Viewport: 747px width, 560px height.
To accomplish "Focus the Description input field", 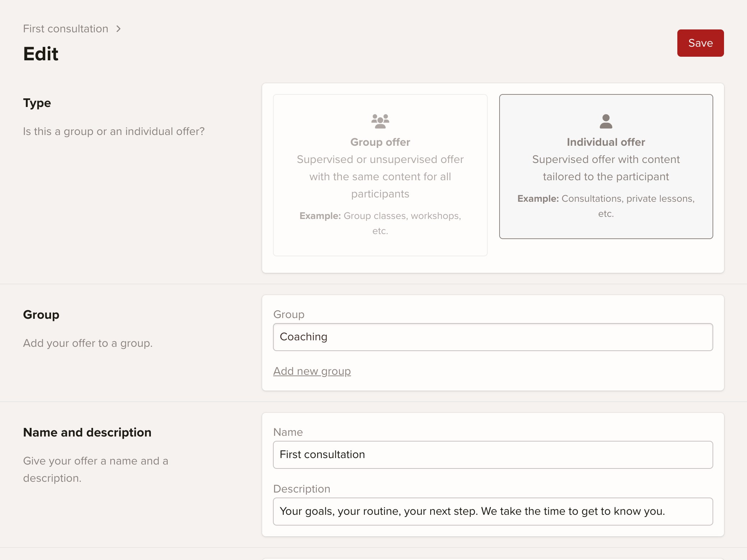I will (x=493, y=512).
